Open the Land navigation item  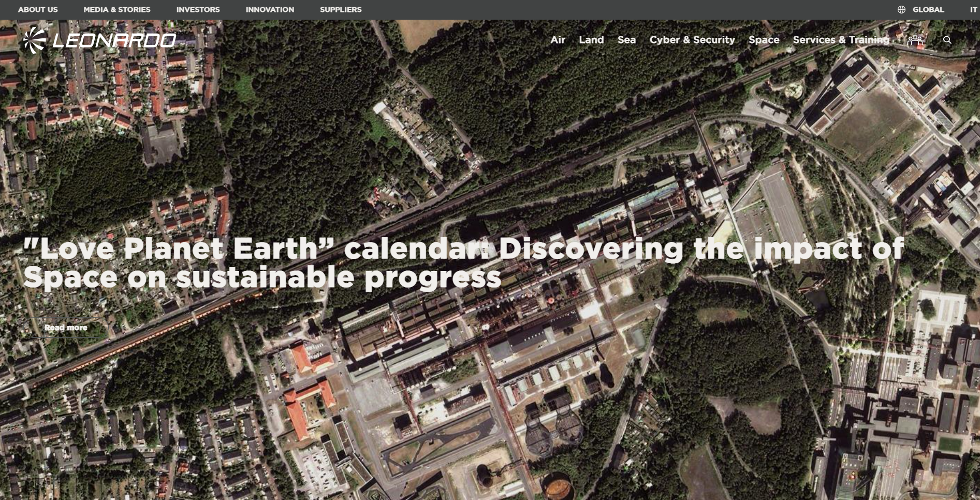[x=591, y=40]
